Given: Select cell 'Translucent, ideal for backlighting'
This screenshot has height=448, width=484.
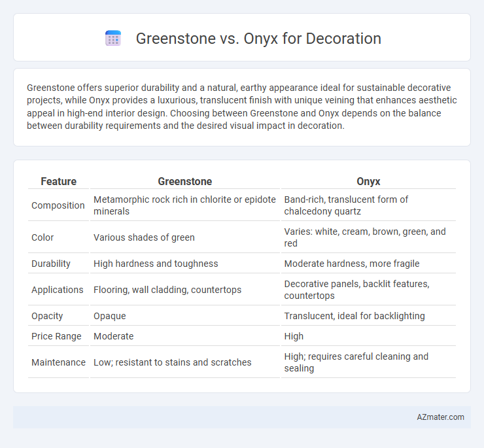Looking at the screenshot, I should 368,316.
